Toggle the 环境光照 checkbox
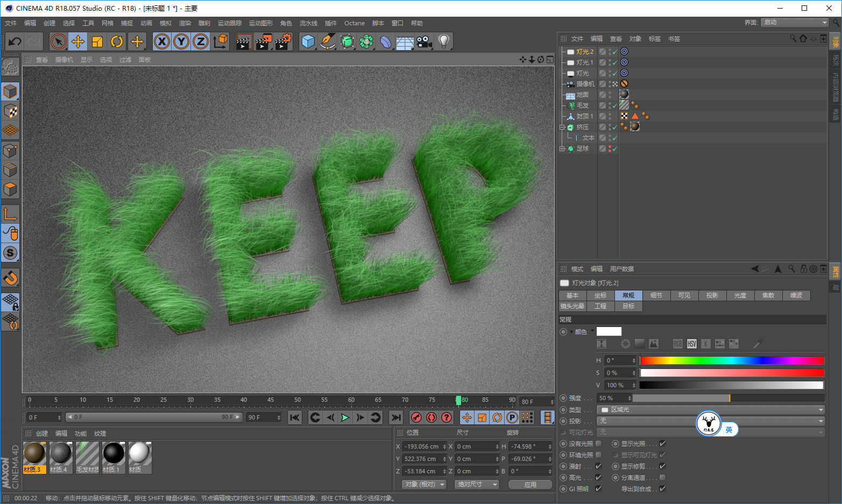This screenshot has height=504, width=842. (x=599, y=455)
